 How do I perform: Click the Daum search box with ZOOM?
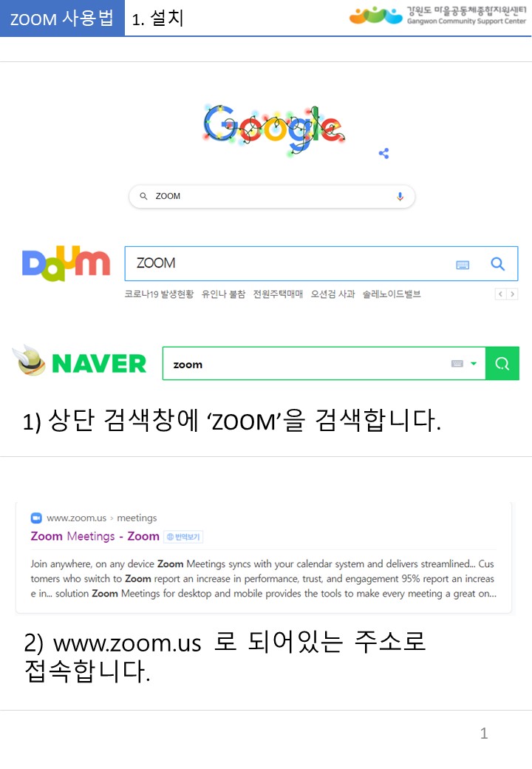pyautogui.click(x=321, y=264)
